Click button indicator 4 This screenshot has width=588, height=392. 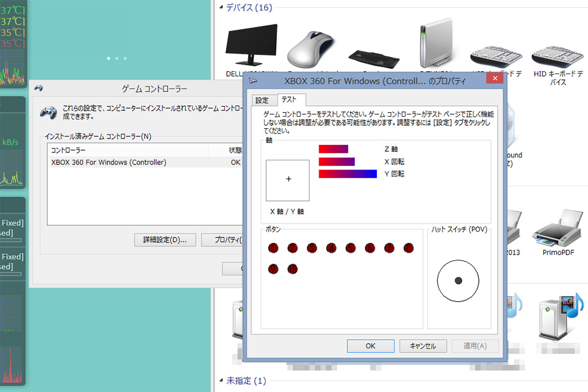pyautogui.click(x=331, y=248)
